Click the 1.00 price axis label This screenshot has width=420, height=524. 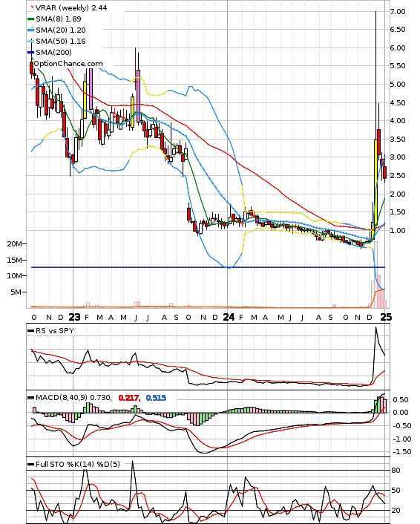click(398, 230)
